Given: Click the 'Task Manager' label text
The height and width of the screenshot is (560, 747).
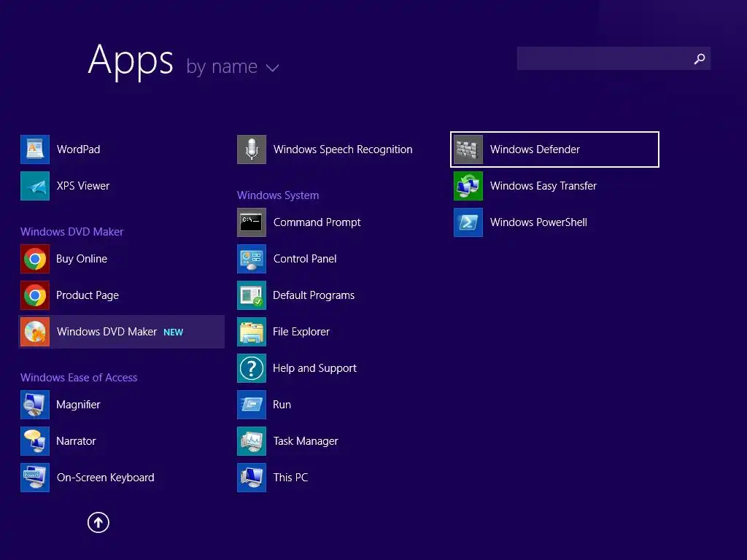Looking at the screenshot, I should click(x=306, y=441).
